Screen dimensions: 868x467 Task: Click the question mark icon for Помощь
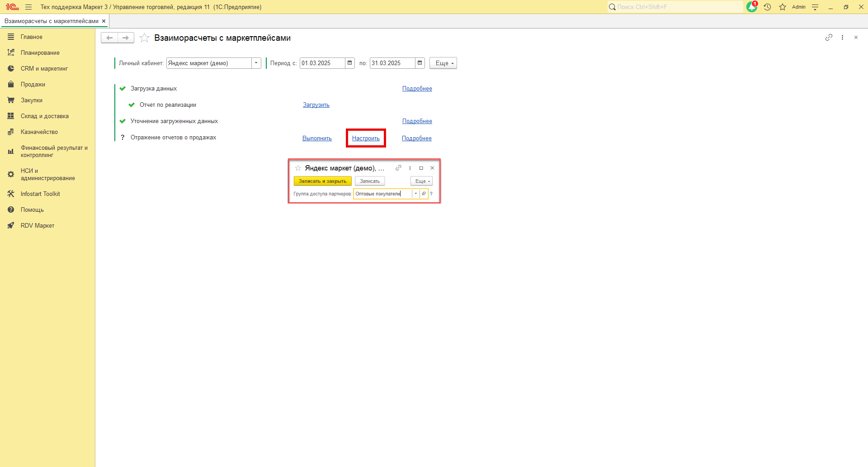(11, 210)
